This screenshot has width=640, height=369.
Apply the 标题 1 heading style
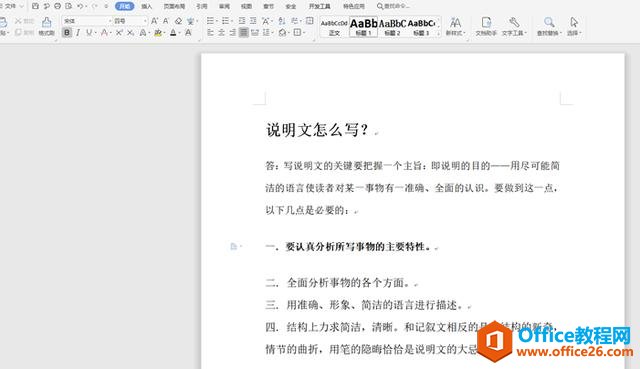click(x=363, y=27)
